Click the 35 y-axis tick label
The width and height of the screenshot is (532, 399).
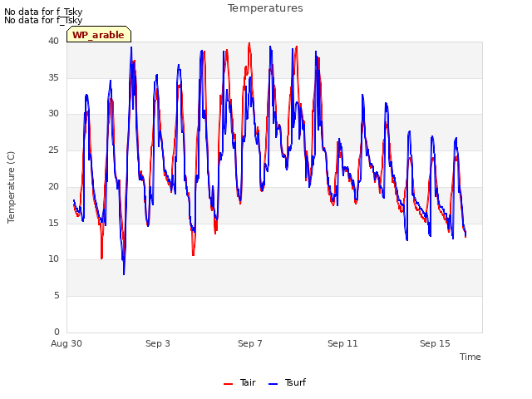coord(53,77)
